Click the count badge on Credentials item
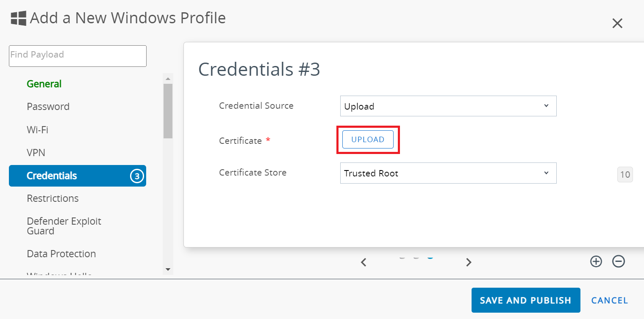The height and width of the screenshot is (319, 644). [x=136, y=176]
